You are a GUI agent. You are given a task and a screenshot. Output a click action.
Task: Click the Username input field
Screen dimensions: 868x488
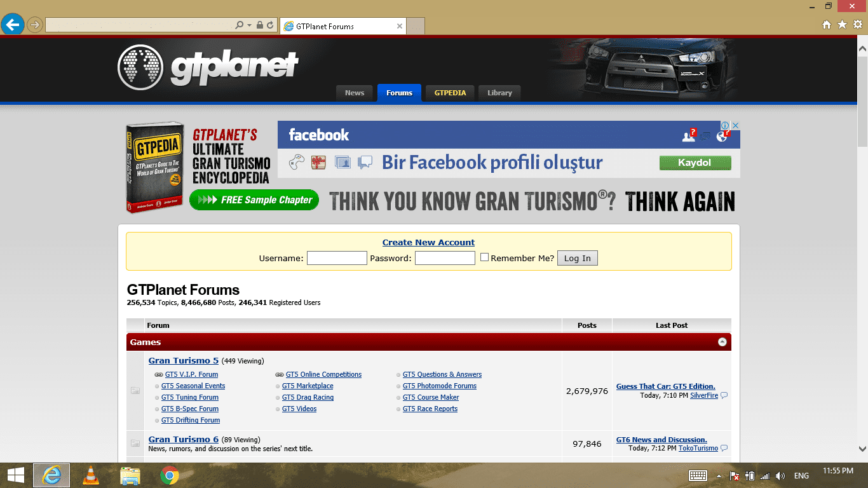point(337,258)
